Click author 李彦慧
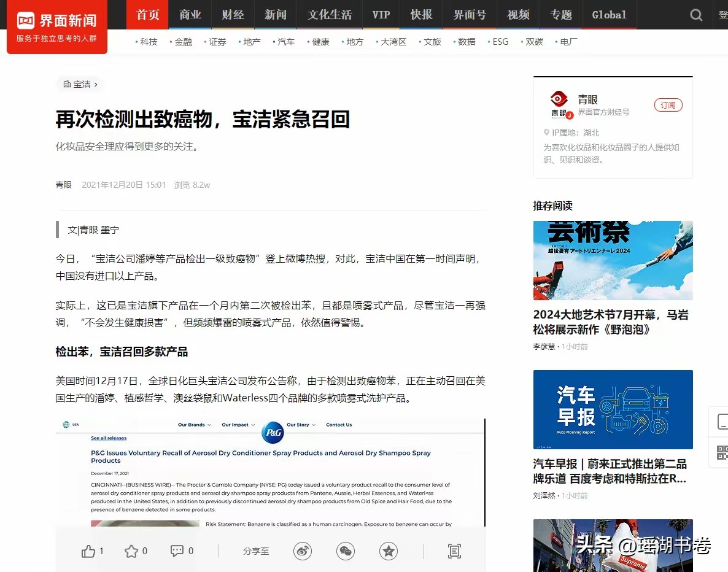Viewport: 728px width, 572px height. coord(544,346)
